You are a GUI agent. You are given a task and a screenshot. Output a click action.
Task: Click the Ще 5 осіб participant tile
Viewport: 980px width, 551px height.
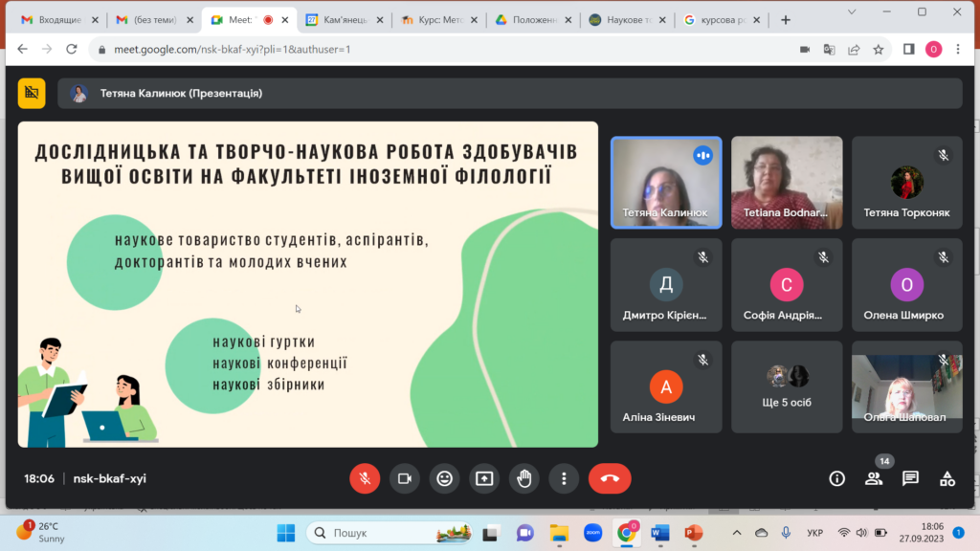(x=787, y=387)
